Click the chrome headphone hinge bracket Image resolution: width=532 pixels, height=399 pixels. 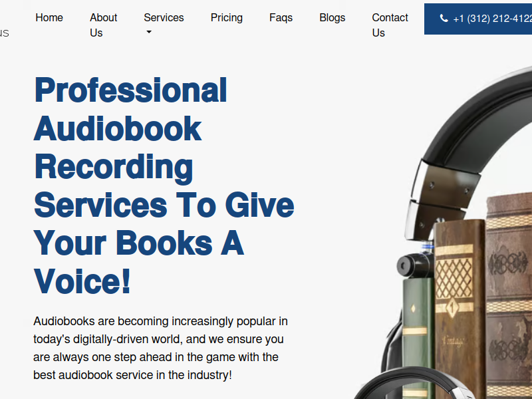pos(441,198)
